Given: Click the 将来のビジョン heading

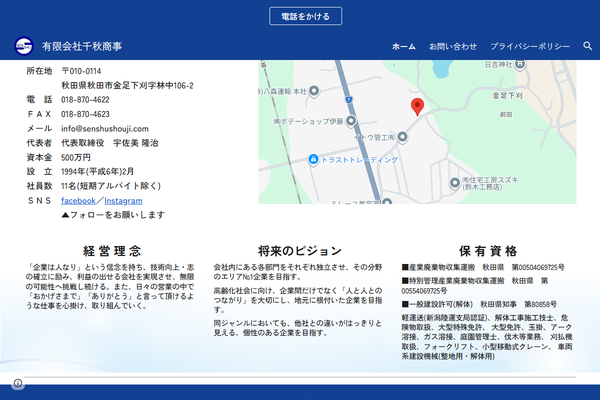Looking at the screenshot, I should coord(300,251).
